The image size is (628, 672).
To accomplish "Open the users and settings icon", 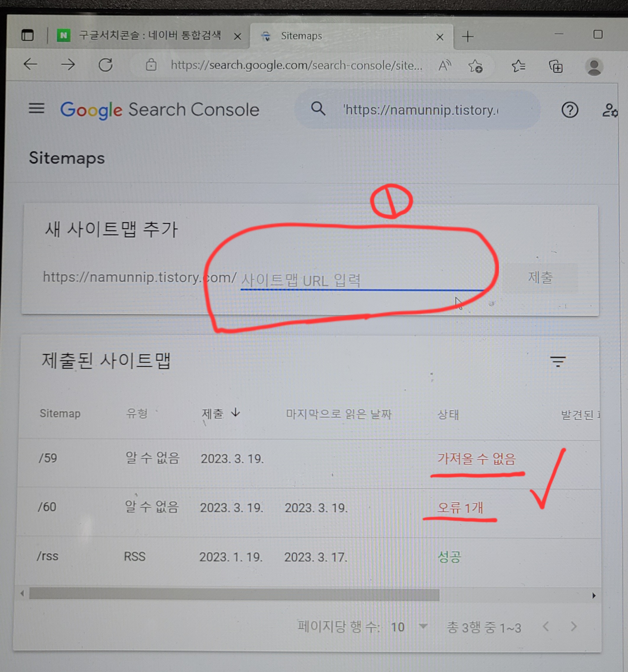I will point(610,110).
